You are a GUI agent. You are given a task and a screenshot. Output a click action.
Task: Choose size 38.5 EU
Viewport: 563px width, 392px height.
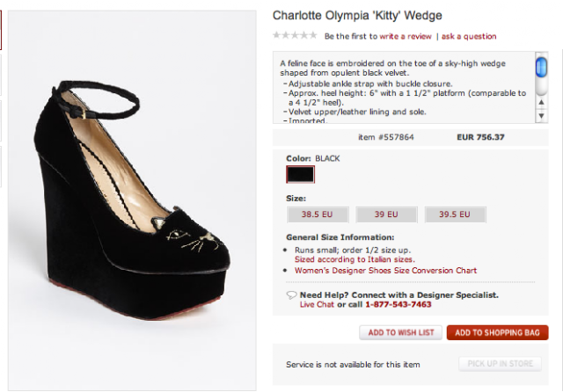click(x=318, y=214)
